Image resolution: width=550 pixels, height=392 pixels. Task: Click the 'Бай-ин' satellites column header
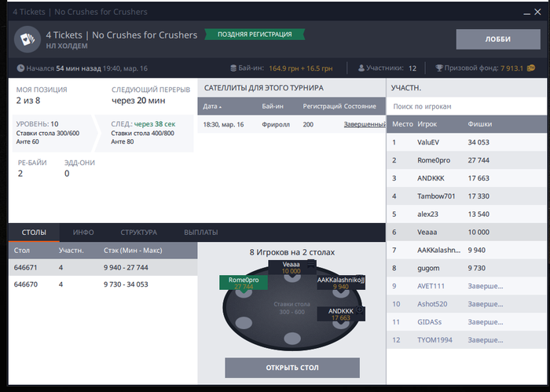coord(273,106)
